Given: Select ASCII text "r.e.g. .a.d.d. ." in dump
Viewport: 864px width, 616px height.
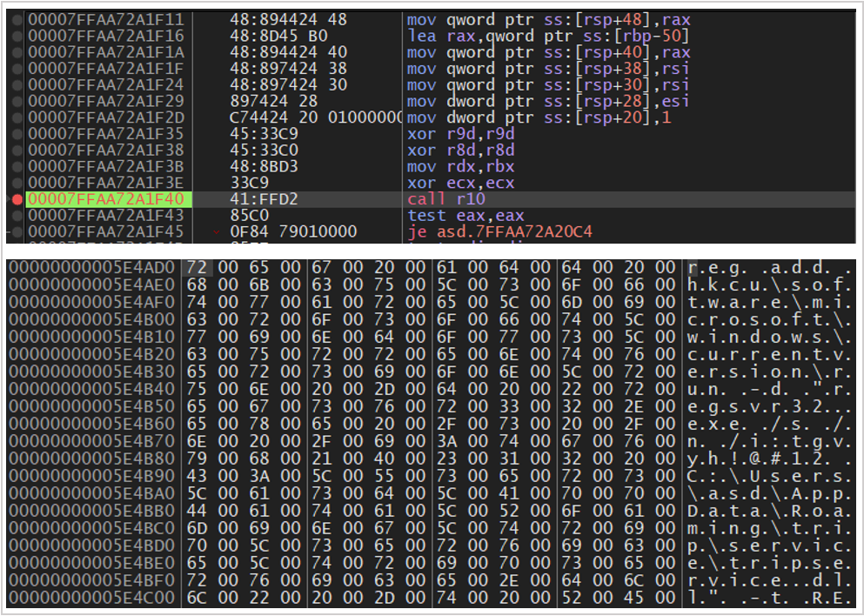Looking at the screenshot, I should (x=769, y=267).
